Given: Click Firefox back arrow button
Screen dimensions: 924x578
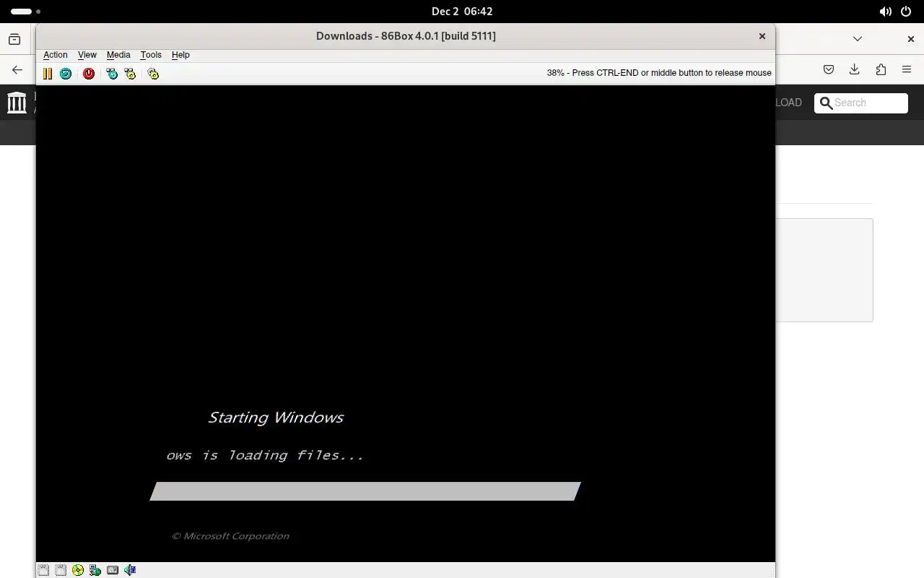Looking at the screenshot, I should 17,70.
